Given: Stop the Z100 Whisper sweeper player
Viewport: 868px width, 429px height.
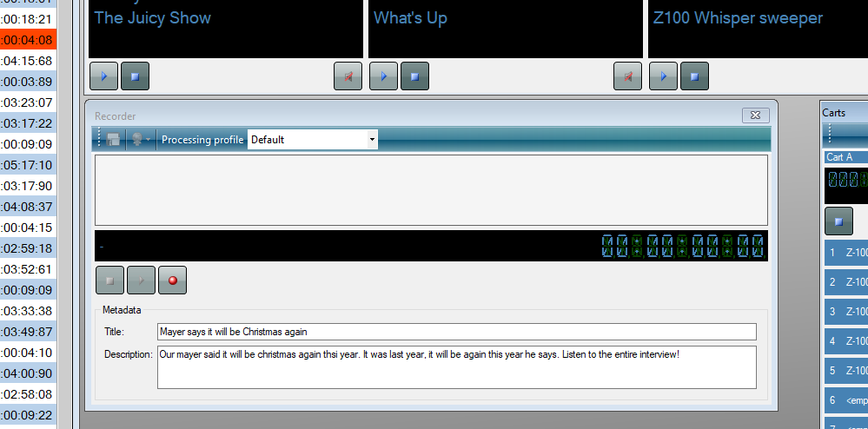Looking at the screenshot, I should click(x=695, y=76).
